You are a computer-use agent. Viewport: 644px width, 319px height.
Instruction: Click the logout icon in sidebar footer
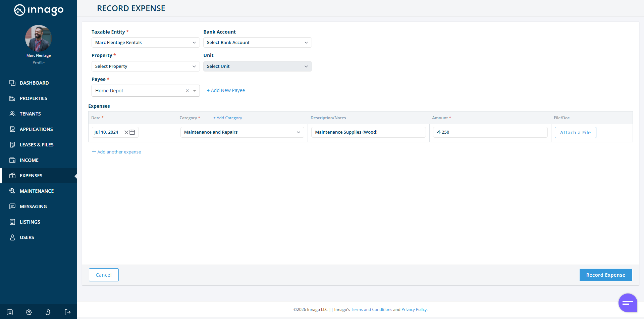pos(68,312)
